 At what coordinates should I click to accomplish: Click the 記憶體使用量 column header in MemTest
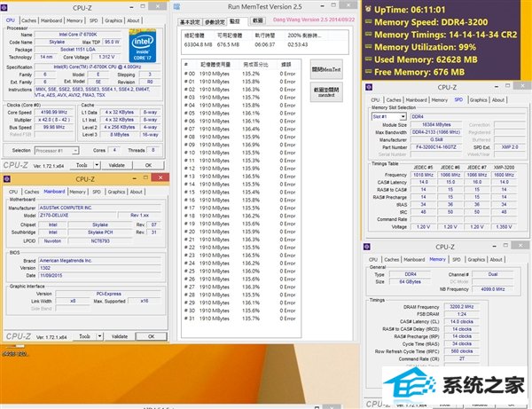[x=215, y=65]
